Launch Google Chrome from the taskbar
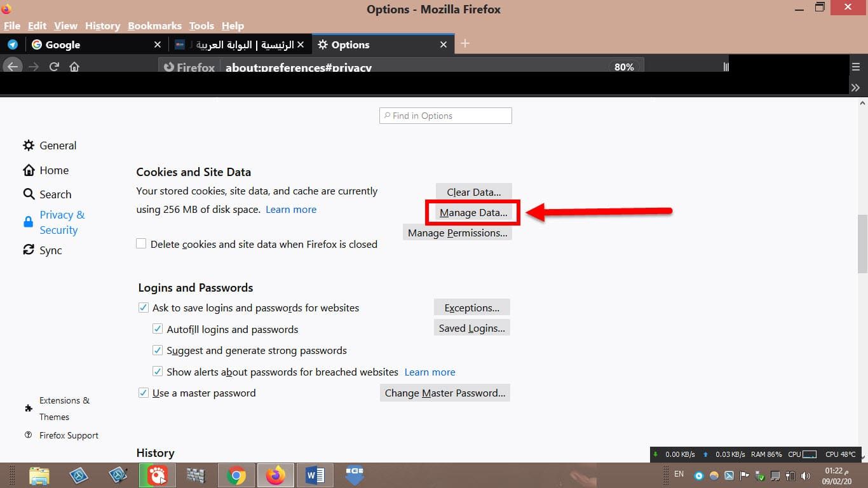The width and height of the screenshot is (868, 488). click(x=236, y=475)
